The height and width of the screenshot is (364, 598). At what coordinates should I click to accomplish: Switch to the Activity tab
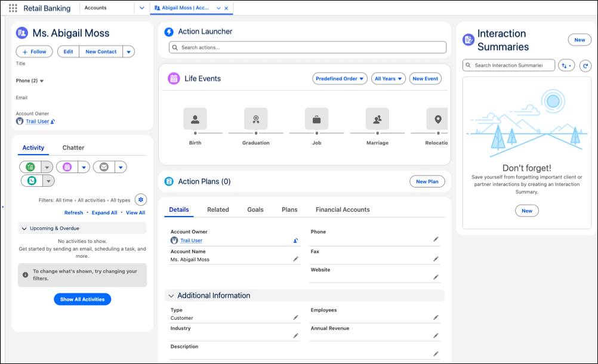click(33, 148)
